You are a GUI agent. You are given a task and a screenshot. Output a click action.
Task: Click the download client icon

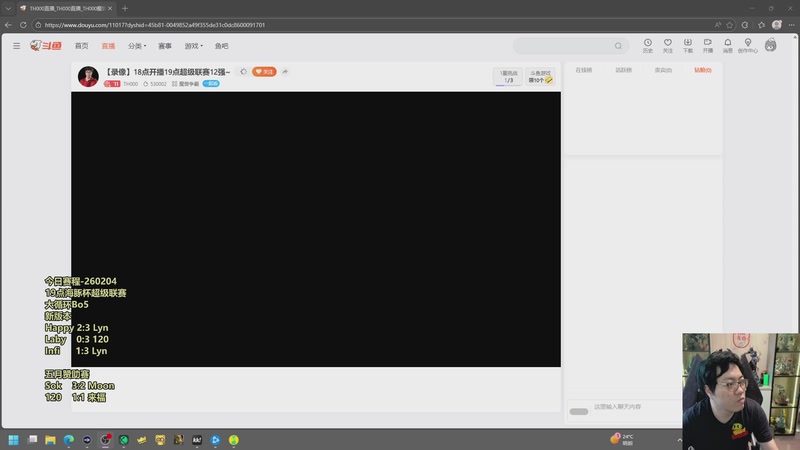(688, 45)
